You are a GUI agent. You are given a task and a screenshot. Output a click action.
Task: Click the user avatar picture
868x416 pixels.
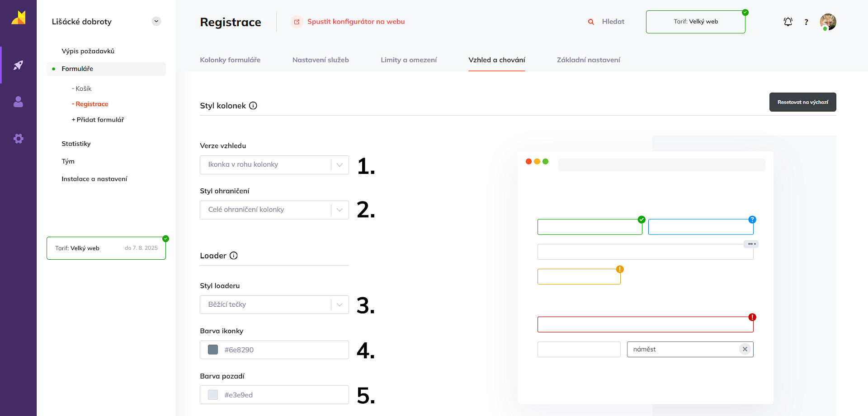click(828, 22)
